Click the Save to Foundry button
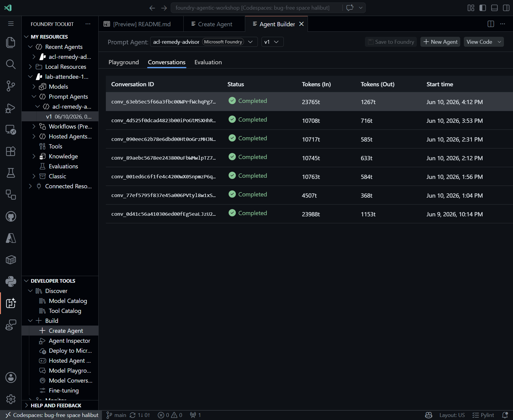Image resolution: width=513 pixels, height=420 pixels. [391, 42]
